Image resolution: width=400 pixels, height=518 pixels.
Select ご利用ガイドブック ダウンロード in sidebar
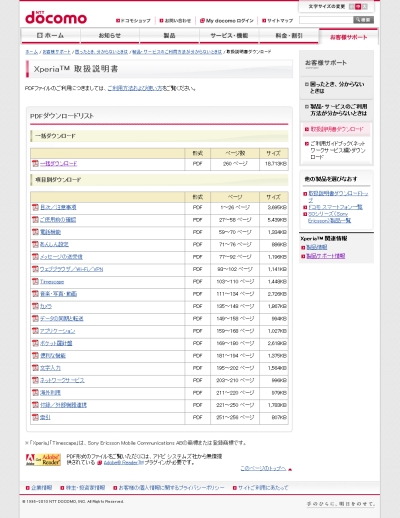(337, 150)
